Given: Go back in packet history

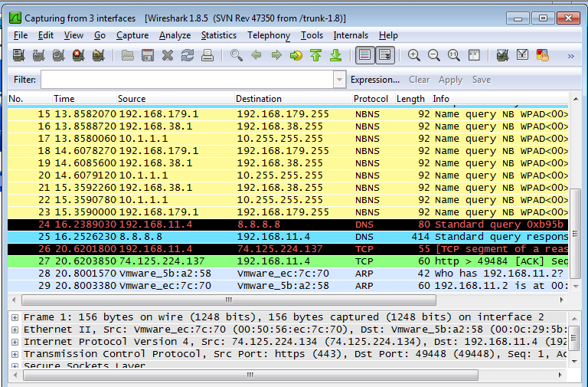Looking at the screenshot, I should (x=256, y=55).
